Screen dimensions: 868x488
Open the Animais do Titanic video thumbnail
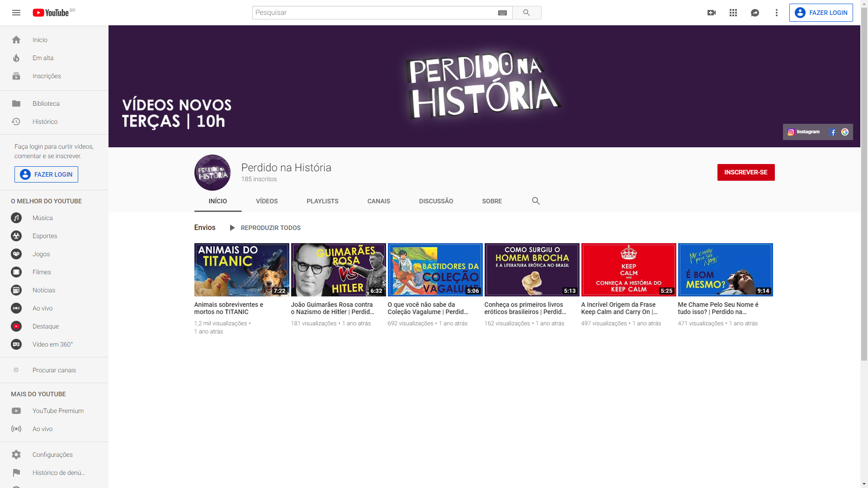(242, 270)
